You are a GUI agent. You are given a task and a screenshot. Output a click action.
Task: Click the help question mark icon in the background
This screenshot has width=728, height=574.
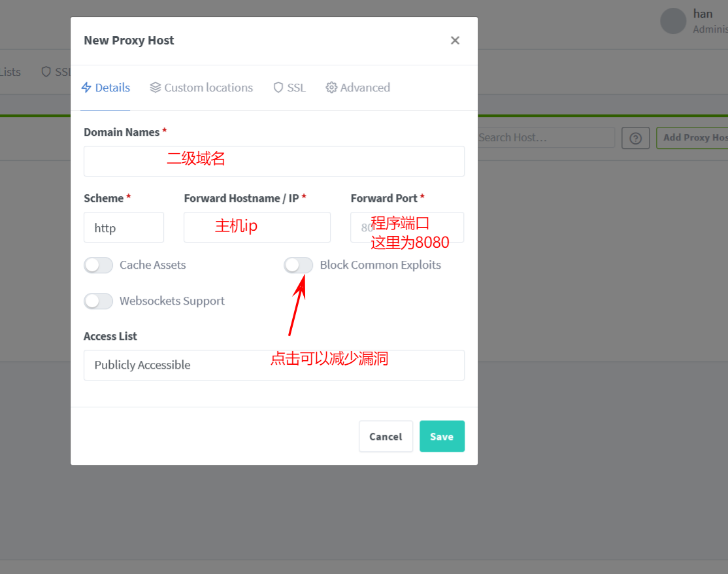point(636,138)
